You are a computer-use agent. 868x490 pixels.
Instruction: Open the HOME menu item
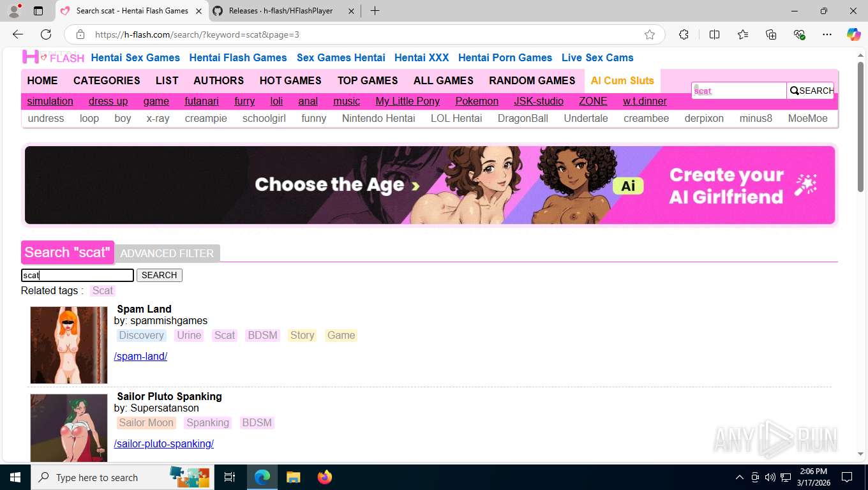[x=42, y=80]
